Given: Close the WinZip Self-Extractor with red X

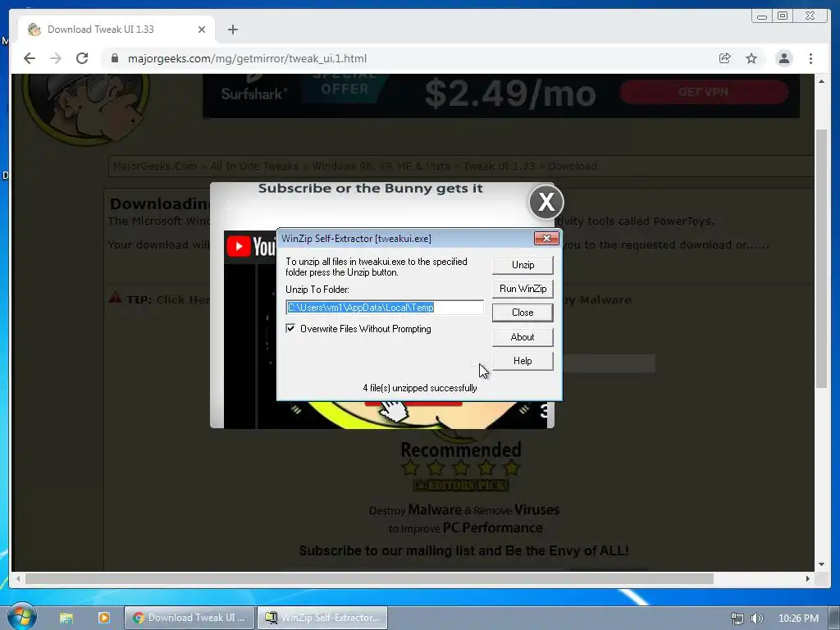Looking at the screenshot, I should [x=546, y=239].
